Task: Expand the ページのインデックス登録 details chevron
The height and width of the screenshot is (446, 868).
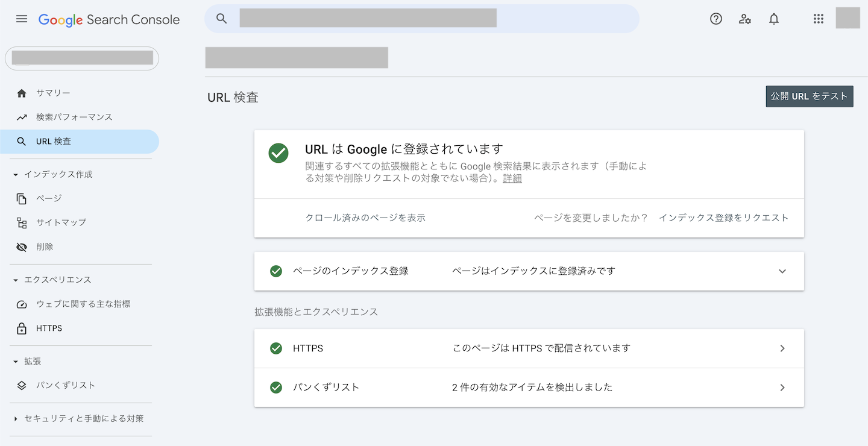Action: (x=782, y=271)
